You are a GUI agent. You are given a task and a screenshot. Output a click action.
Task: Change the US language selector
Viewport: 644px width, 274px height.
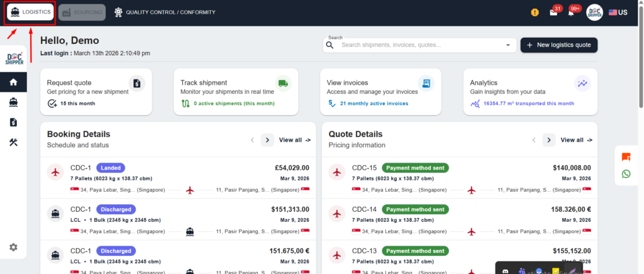pyautogui.click(x=618, y=13)
